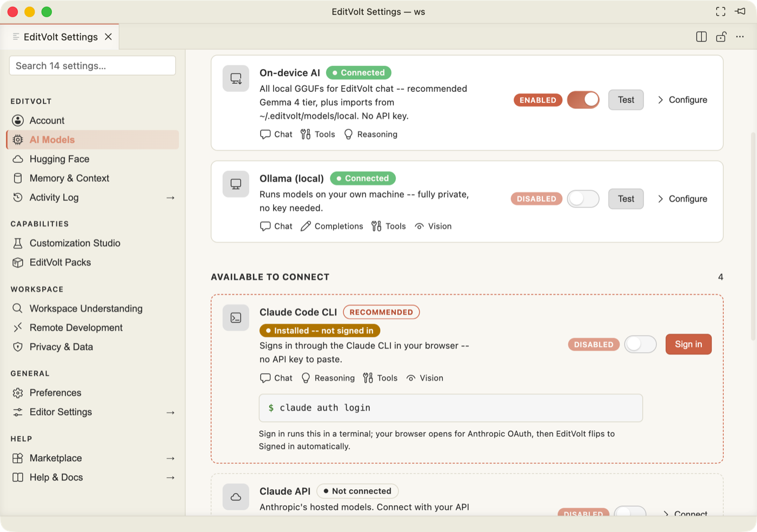757x532 pixels.
Task: Click the 'Installed -- not signed in' badge
Action: tap(320, 330)
